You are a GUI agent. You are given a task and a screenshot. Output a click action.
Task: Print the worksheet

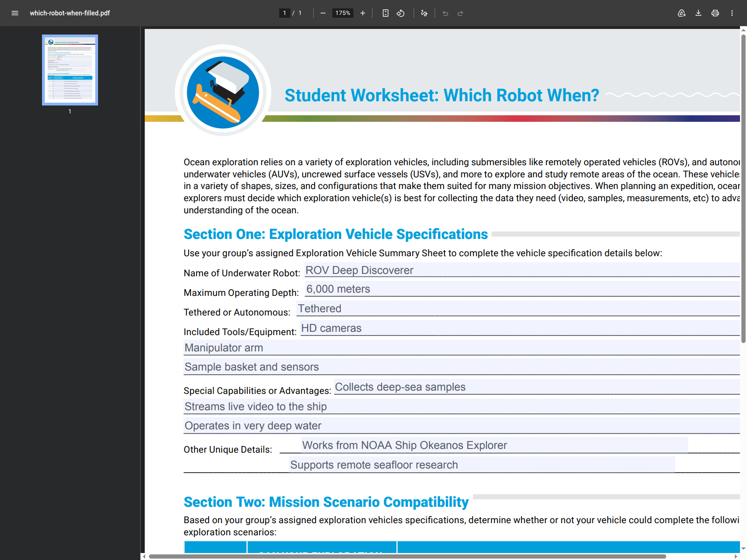pyautogui.click(x=715, y=13)
